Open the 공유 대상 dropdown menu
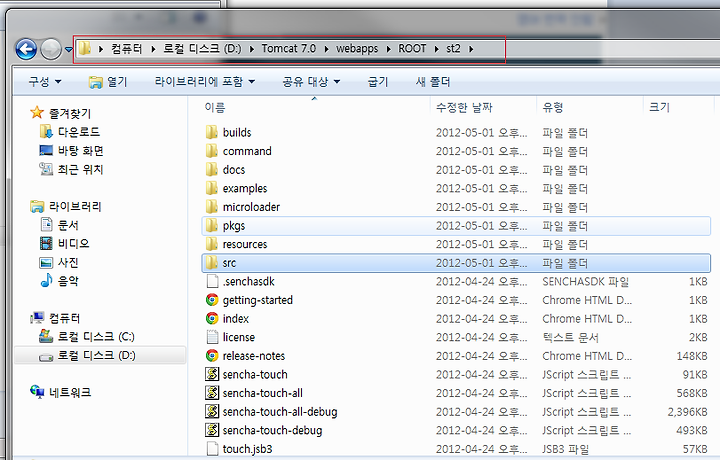720x460 pixels. coord(311,82)
